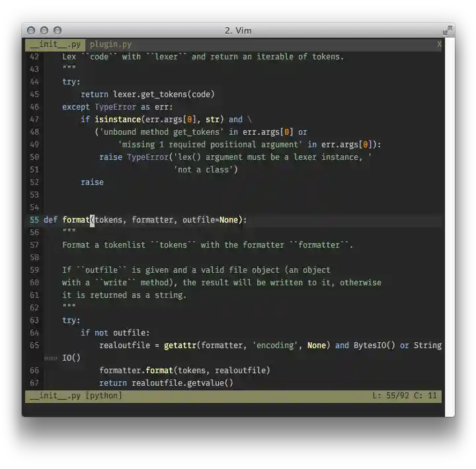Click 'missing 1 required positional argument' string
The height and width of the screenshot is (469, 476).
210,145
